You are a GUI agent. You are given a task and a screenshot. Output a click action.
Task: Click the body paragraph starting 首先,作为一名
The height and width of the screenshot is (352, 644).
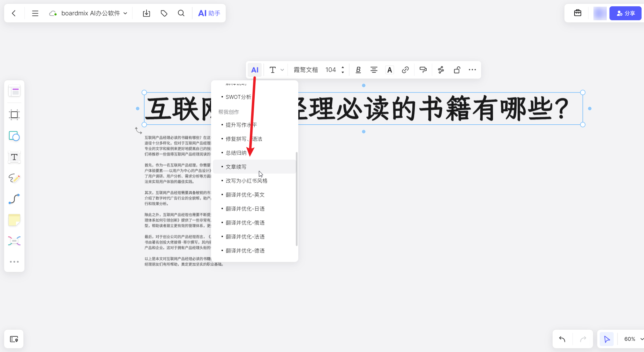[178, 173]
